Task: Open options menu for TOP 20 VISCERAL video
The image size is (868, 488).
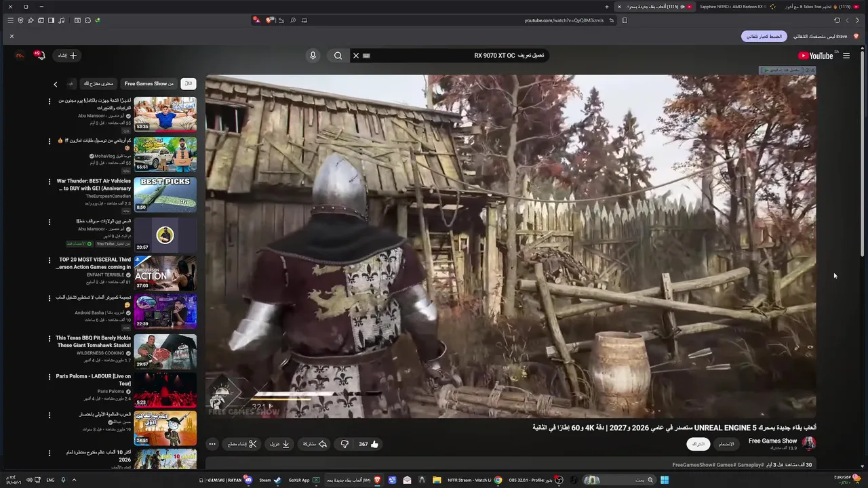Action: click(x=49, y=260)
